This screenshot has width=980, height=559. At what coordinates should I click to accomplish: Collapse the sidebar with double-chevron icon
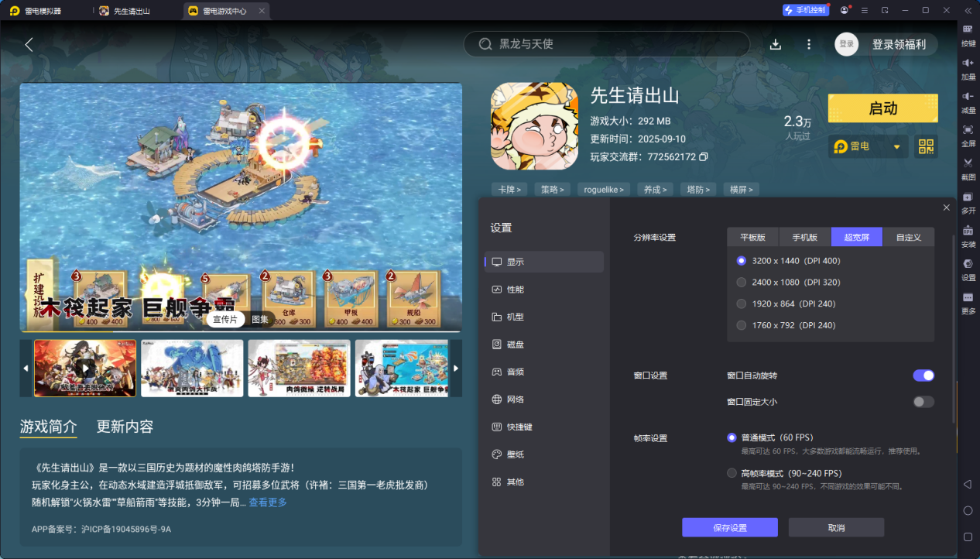point(968,10)
